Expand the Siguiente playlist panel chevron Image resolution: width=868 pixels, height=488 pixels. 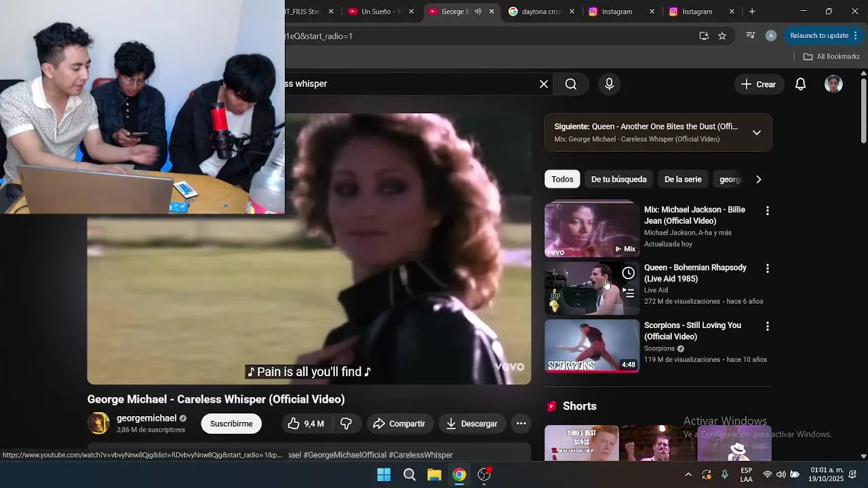pyautogui.click(x=757, y=133)
